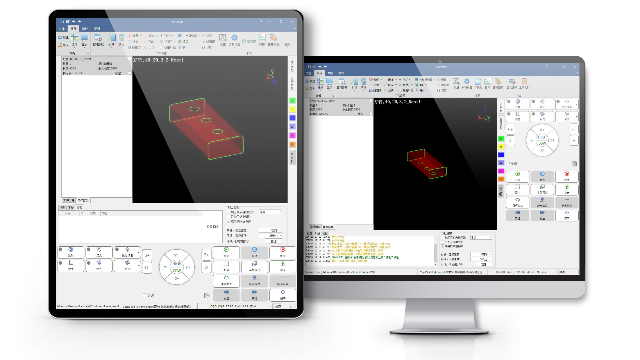Click the blue gear icon in the monitor ribbon
This screenshot has width=640, height=360.
pos(467,83)
